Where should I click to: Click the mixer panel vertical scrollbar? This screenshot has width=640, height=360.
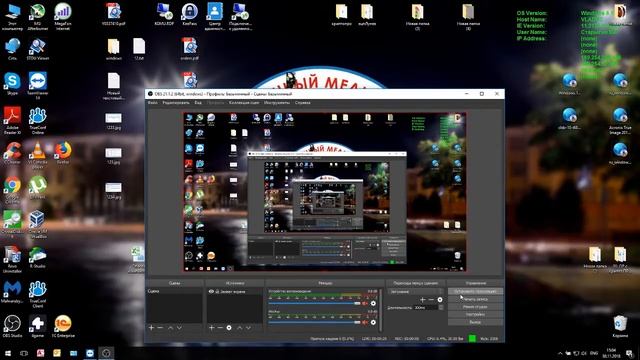(x=381, y=310)
